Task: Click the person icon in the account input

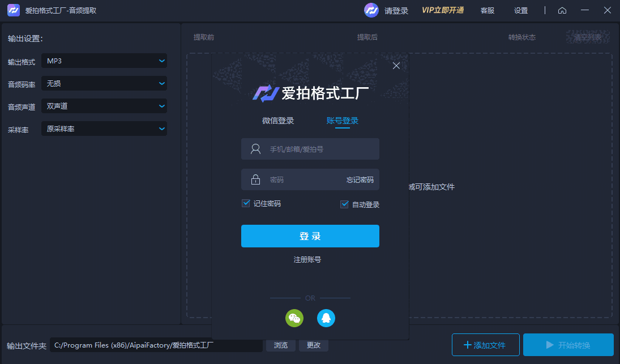Action: [x=255, y=149]
